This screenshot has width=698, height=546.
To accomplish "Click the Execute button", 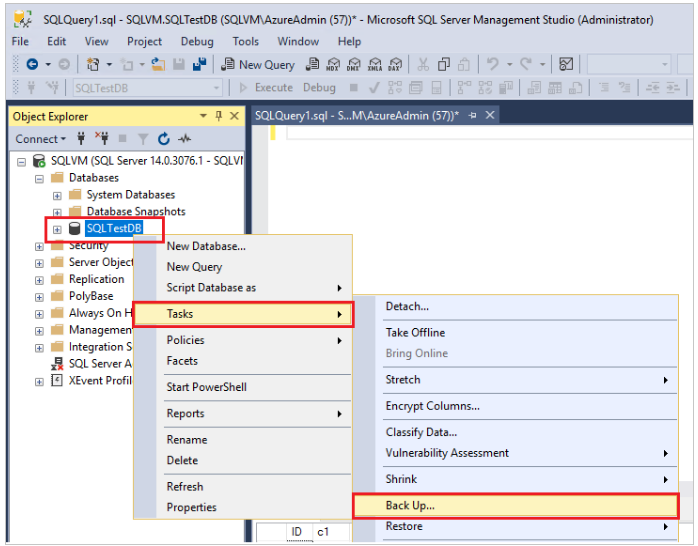I will point(266,88).
